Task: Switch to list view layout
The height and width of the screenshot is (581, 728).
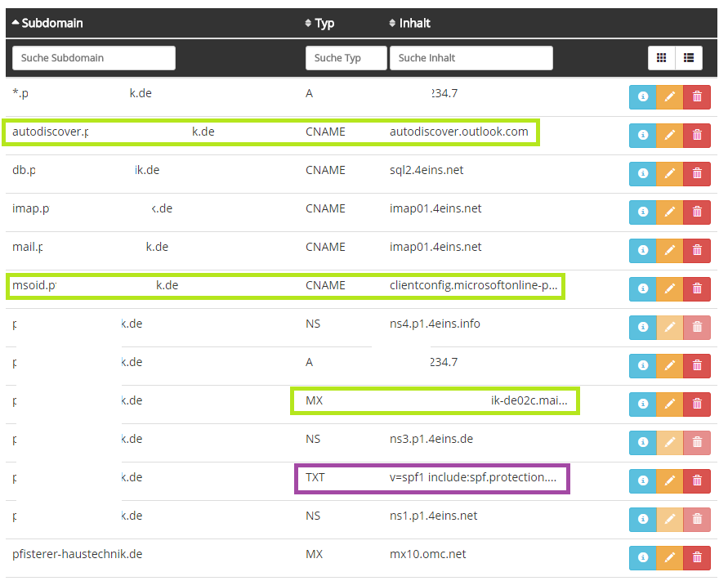Action: [x=689, y=58]
